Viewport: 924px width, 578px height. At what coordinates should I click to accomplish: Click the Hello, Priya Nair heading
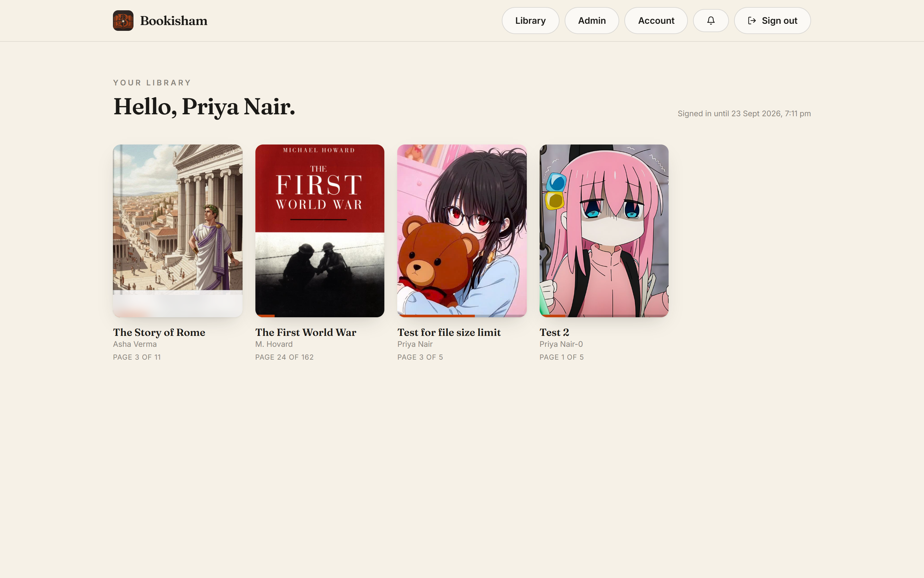(204, 107)
